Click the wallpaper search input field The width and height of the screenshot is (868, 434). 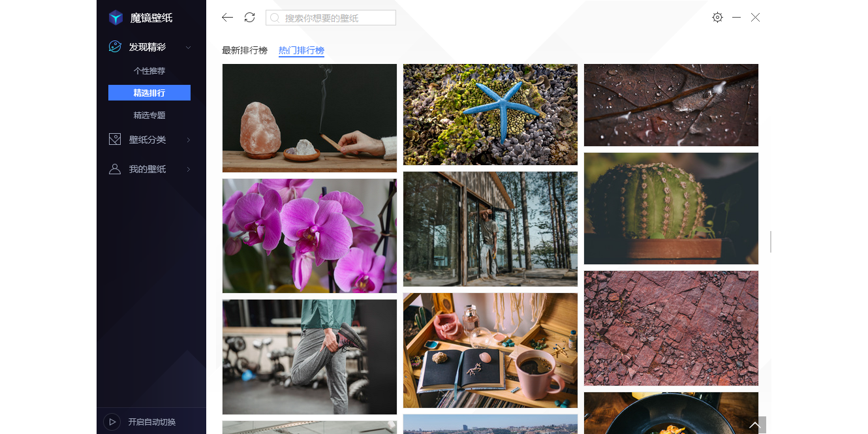pyautogui.click(x=336, y=18)
